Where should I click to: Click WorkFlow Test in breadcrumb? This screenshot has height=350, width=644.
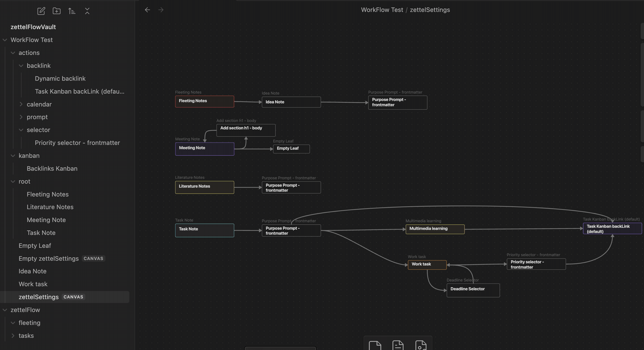tap(382, 10)
